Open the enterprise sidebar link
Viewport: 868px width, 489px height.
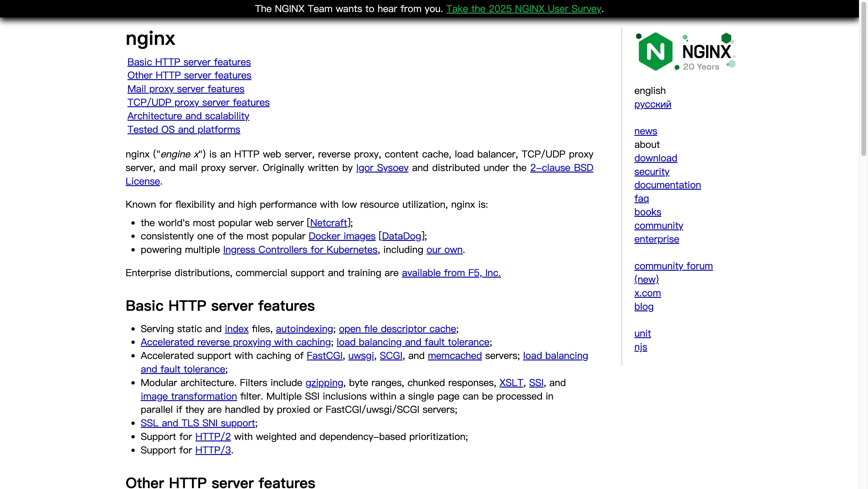point(657,239)
